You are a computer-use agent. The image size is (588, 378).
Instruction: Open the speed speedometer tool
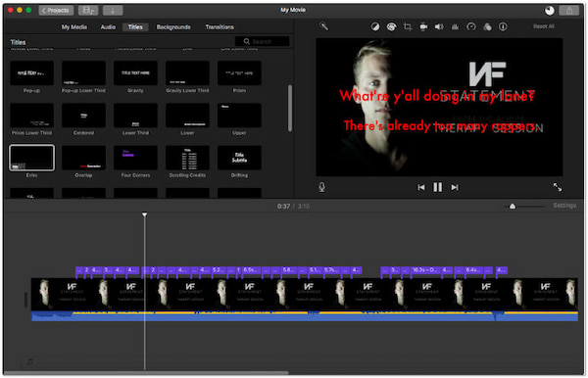pos(471,26)
